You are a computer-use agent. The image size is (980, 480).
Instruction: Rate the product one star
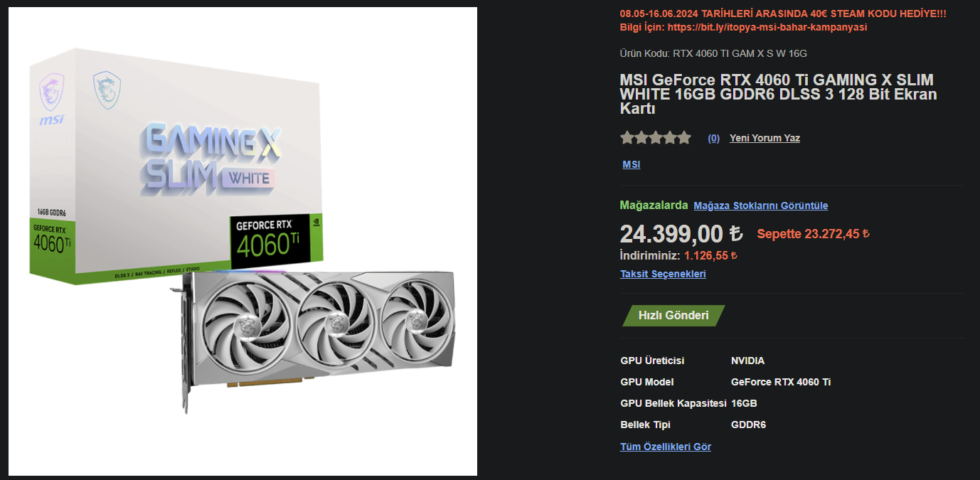(627, 137)
